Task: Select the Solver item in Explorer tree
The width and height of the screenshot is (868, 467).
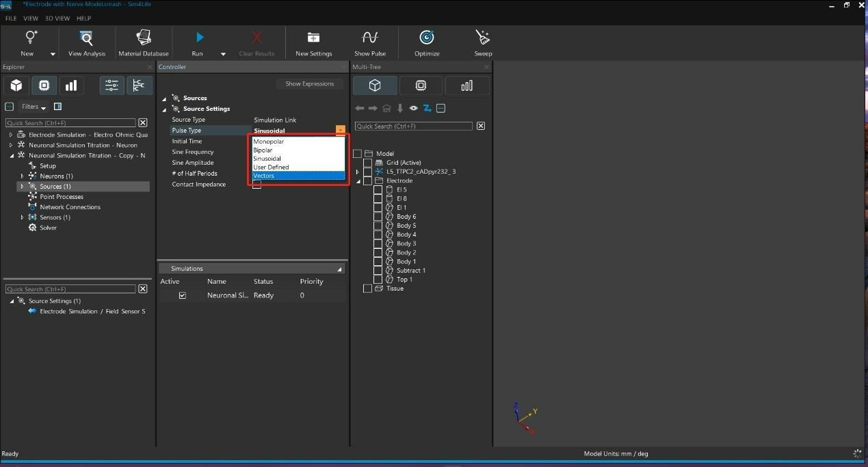Action: [48, 228]
